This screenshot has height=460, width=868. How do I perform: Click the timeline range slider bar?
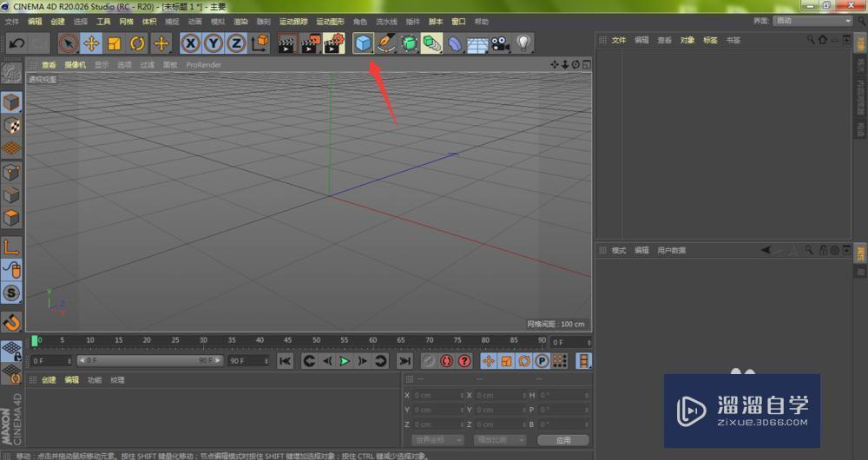pos(149,360)
